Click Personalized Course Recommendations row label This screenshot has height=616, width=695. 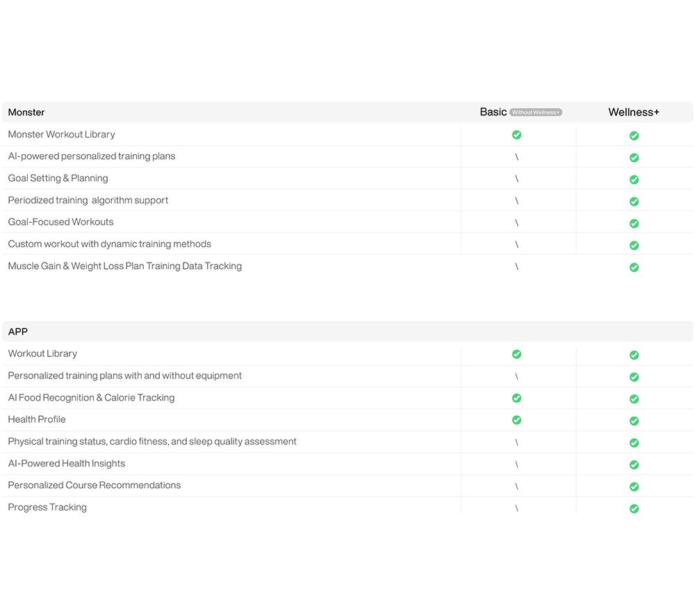coord(95,485)
